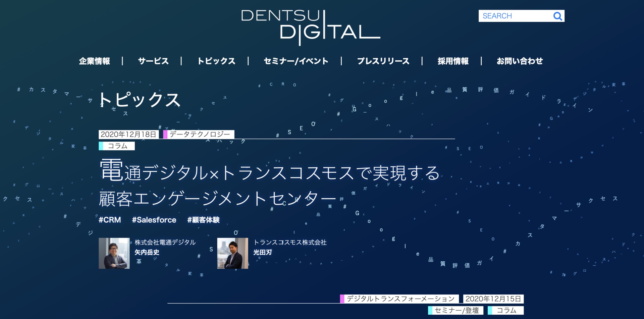Open the プレスリリース menu item
This screenshot has height=319, width=644.
[383, 61]
